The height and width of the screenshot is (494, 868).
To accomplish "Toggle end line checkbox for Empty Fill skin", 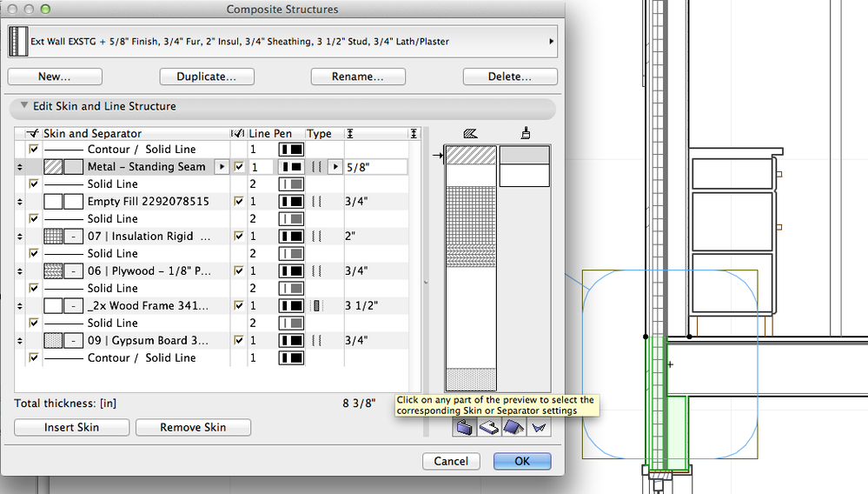I will (239, 201).
